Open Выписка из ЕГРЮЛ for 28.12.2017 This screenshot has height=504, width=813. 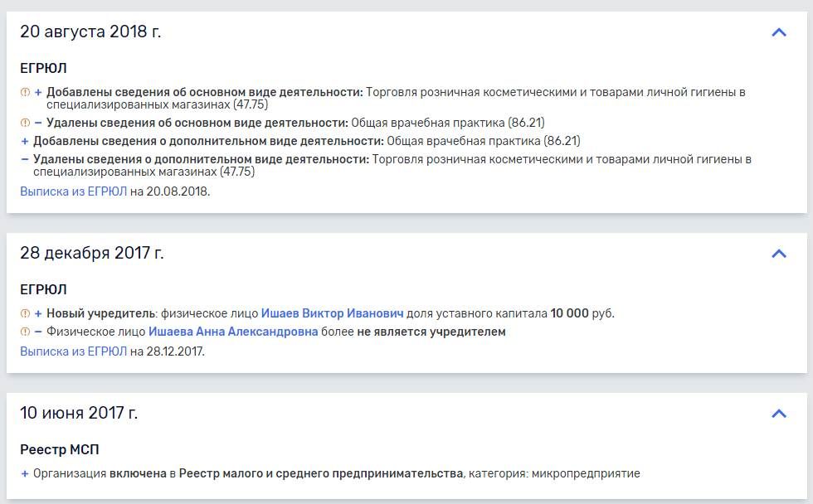click(x=73, y=351)
